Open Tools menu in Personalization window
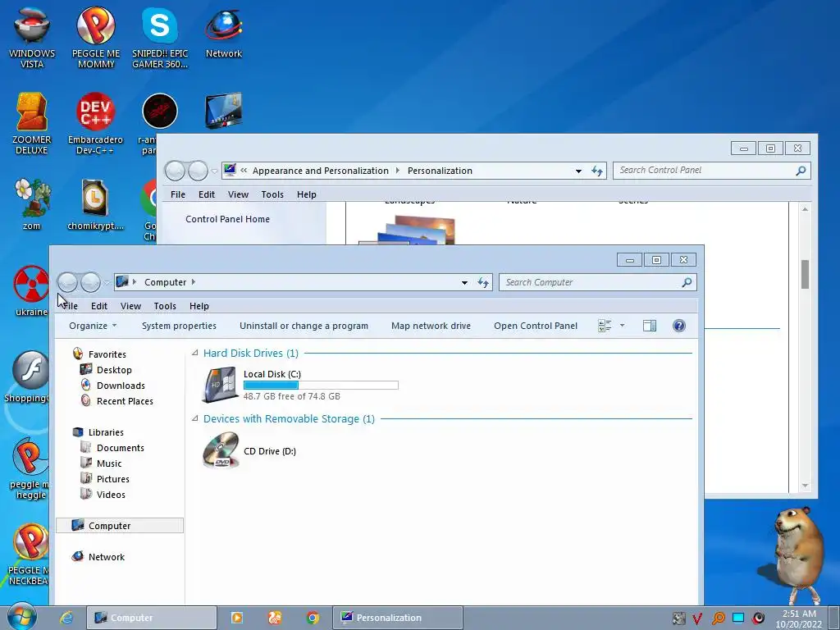This screenshot has width=840, height=630. tap(272, 194)
